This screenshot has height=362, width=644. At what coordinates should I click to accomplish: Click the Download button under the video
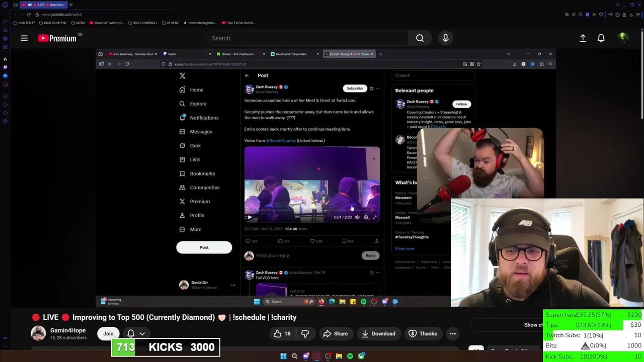pos(378,334)
